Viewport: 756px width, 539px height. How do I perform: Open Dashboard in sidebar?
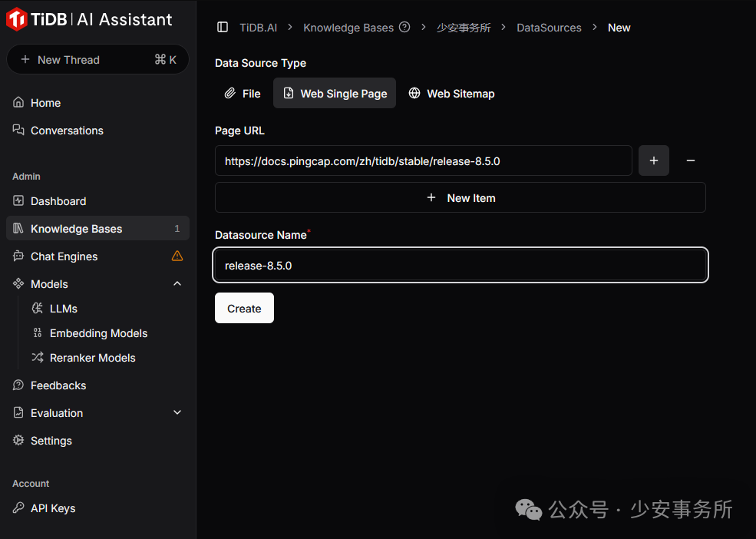(x=97, y=201)
